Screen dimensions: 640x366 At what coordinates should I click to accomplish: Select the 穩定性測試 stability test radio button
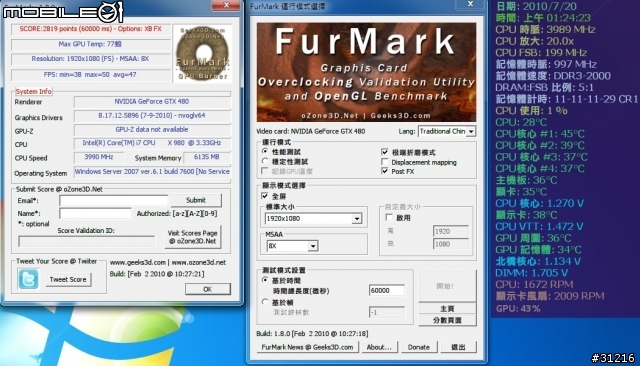[265, 161]
